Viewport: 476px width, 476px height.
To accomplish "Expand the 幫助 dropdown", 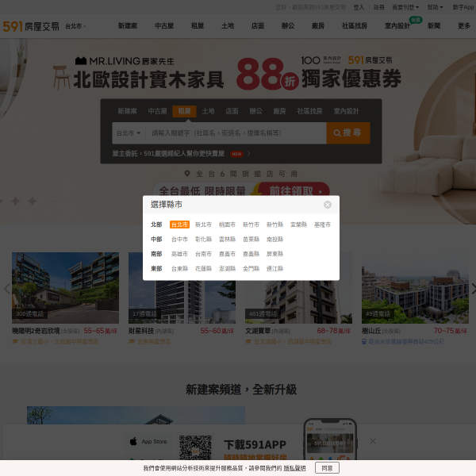I will coord(435,7).
